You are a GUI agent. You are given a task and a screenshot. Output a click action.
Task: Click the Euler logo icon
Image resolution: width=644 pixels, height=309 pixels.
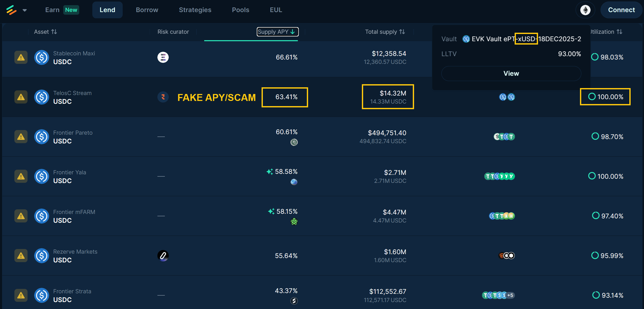[11, 10]
